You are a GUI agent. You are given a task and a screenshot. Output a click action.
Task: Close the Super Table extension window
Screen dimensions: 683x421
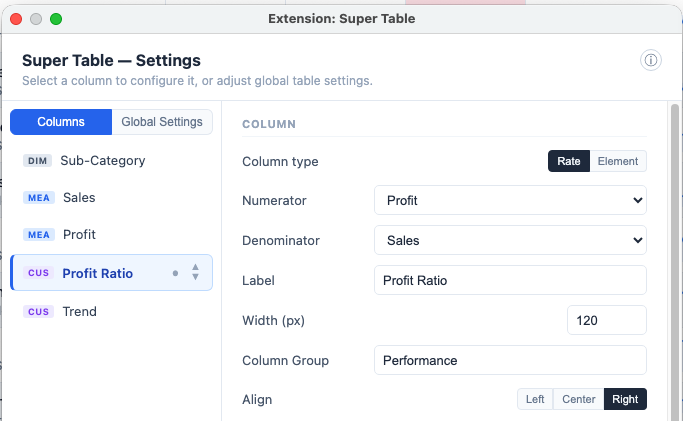coord(16,19)
